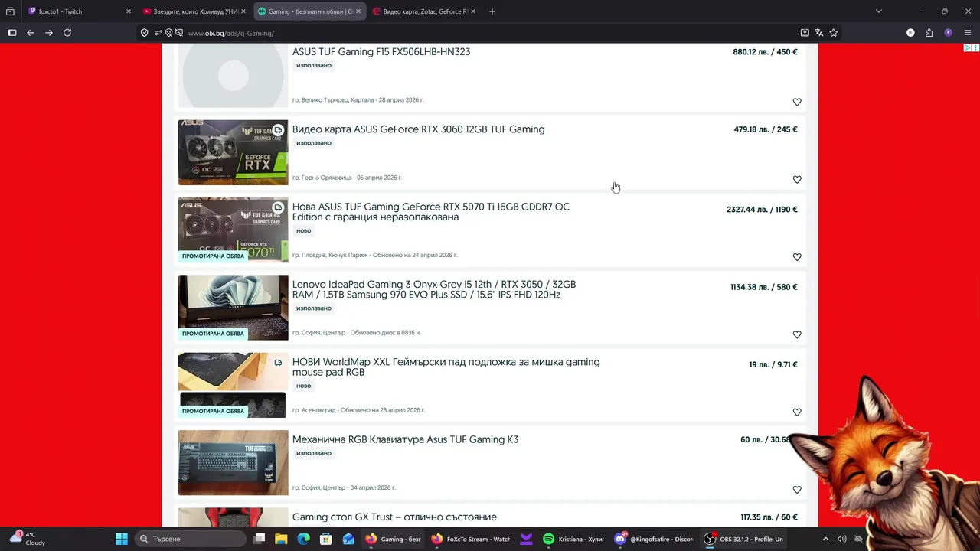Click the price 1134.38 лв. / 580 €
Screen dimensions: 980x551
[764, 287]
